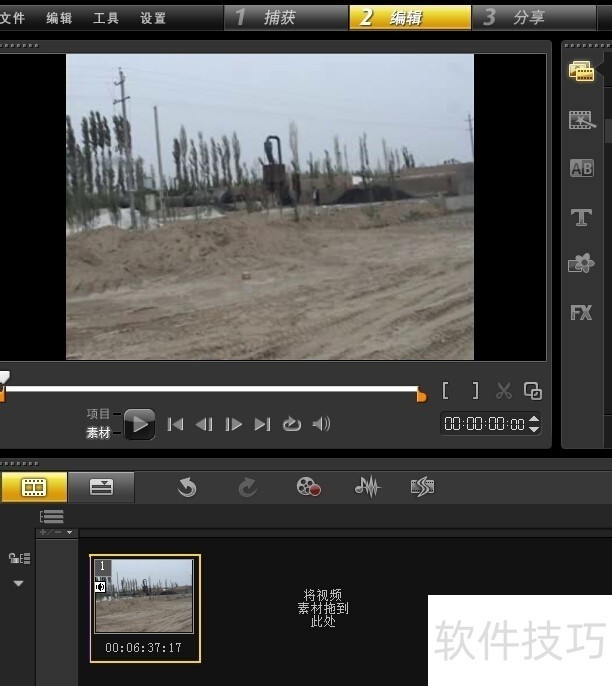
Task: Select storyboard clip 1 thumbnail
Action: pos(144,596)
